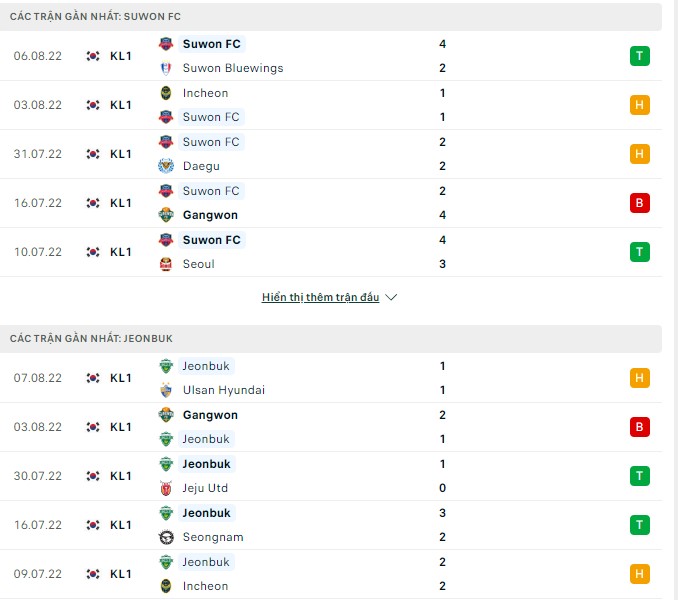Click the Seoul team crest icon

point(166,264)
